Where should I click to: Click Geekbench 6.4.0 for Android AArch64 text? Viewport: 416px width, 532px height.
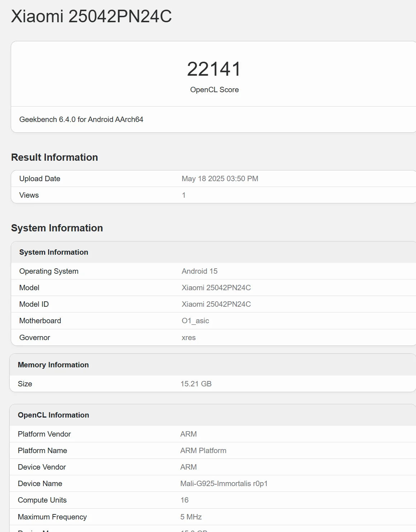(x=81, y=119)
